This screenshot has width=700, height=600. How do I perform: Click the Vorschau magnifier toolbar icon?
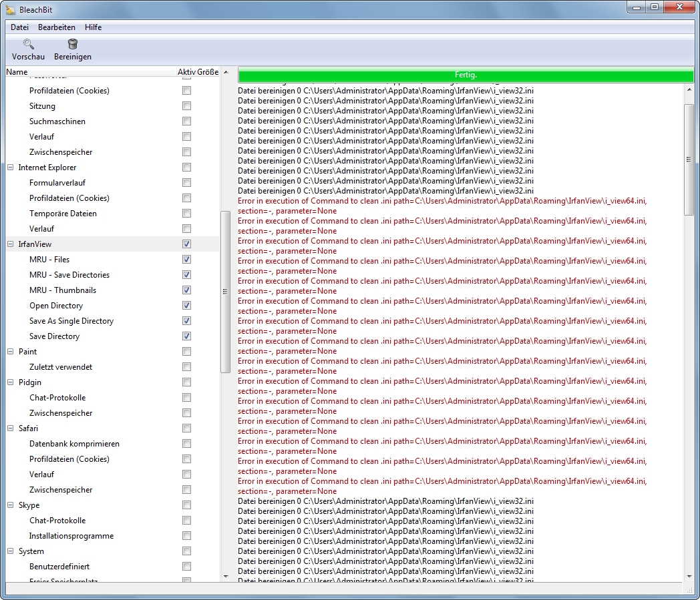[x=29, y=44]
